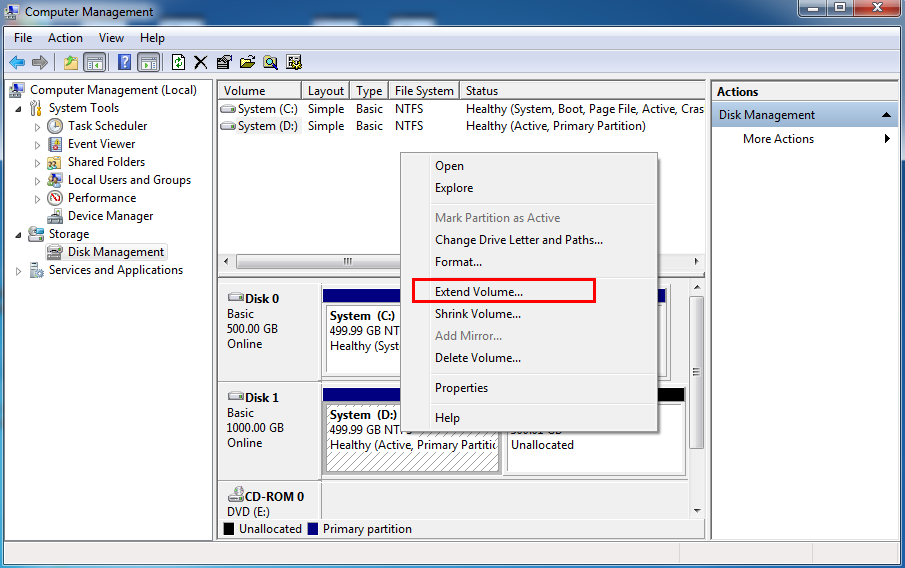Viewport: 905px width, 568px height.
Task: Open the blue Help question-mark icon
Action: click(x=124, y=62)
